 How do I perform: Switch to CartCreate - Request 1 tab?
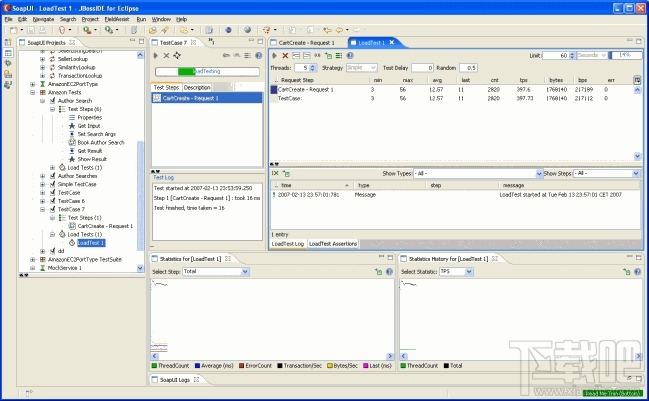tap(306, 43)
